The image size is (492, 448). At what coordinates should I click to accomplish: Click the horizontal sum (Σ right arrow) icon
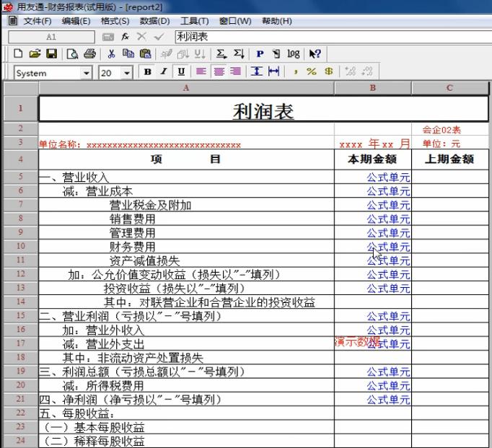point(221,54)
